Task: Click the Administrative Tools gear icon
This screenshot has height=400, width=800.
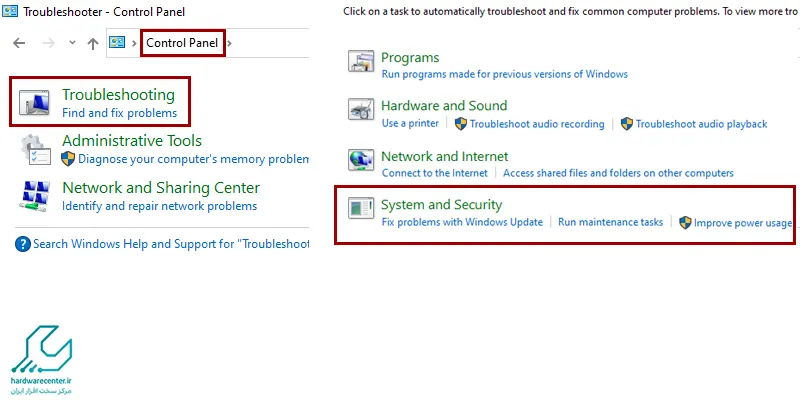Action: (36, 149)
